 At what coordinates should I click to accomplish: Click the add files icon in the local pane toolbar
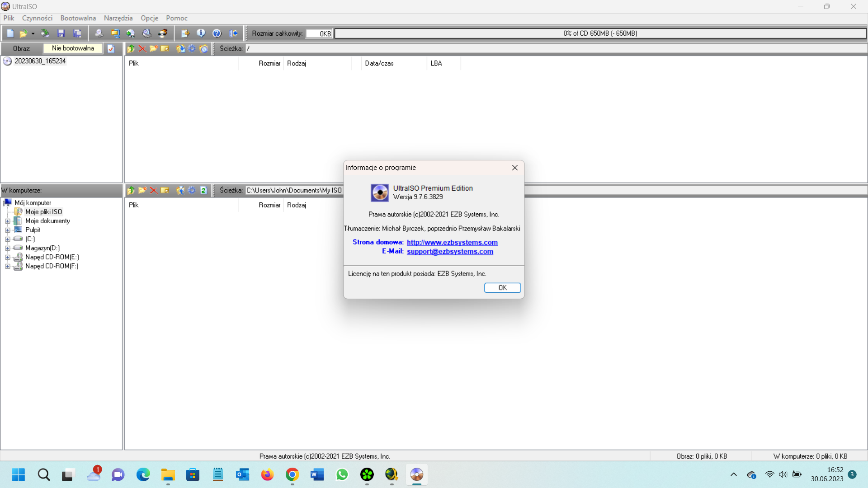181,191
